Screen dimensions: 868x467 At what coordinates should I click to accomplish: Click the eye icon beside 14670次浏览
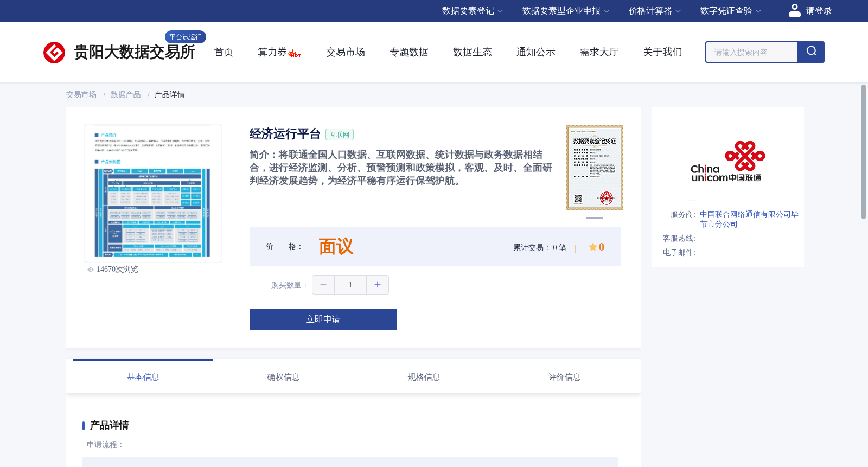91,270
